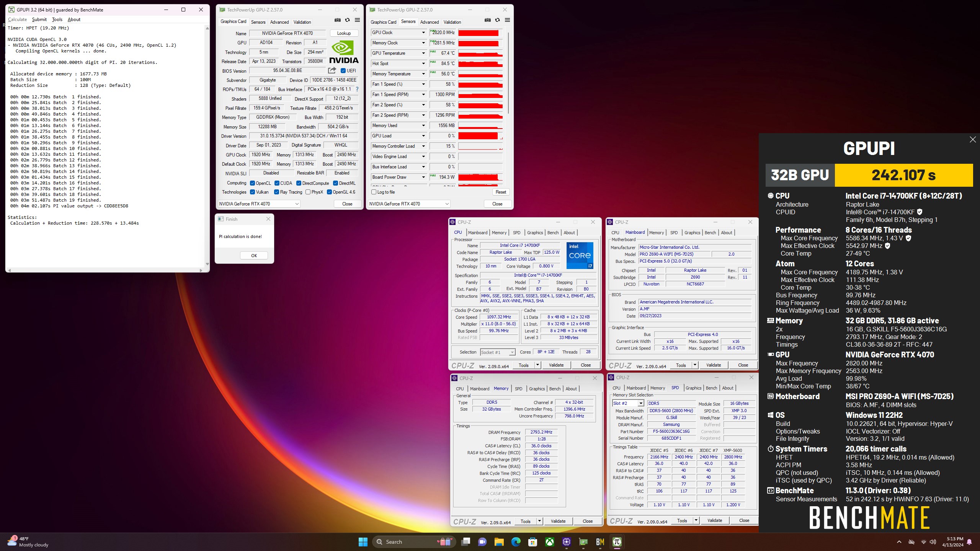This screenshot has height=551, width=980.
Task: Open the Bench tab in CPU-Z CPU window
Action: 553,233
